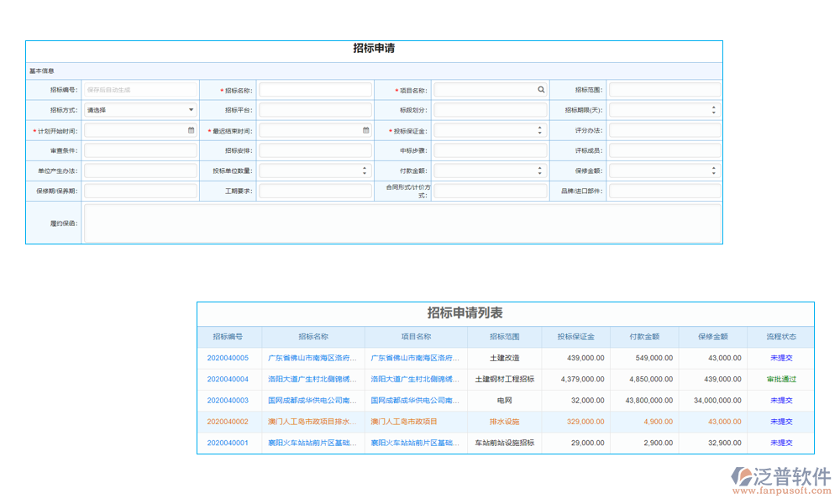Click the magnifier search icon in 项目名称 field
This screenshot has width=840, height=504.
540,89
